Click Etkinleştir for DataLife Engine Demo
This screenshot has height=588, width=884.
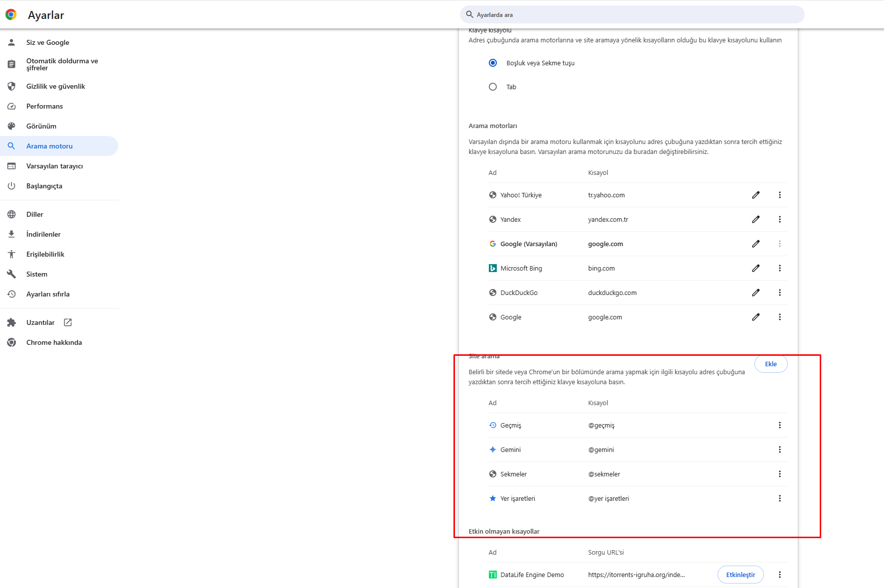click(x=740, y=575)
